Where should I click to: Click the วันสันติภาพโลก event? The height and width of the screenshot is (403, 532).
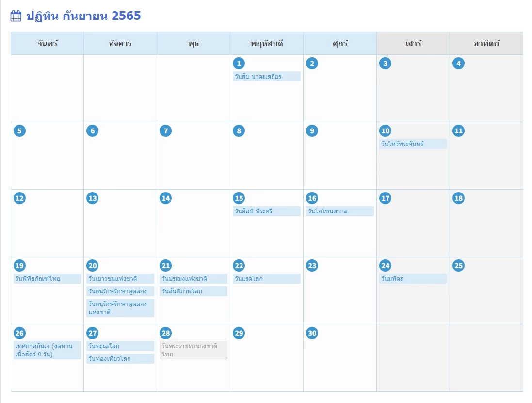pyautogui.click(x=193, y=291)
